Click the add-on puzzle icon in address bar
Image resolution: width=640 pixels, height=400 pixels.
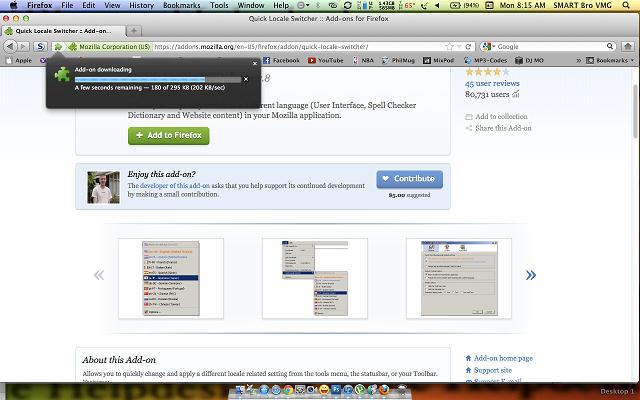point(58,47)
